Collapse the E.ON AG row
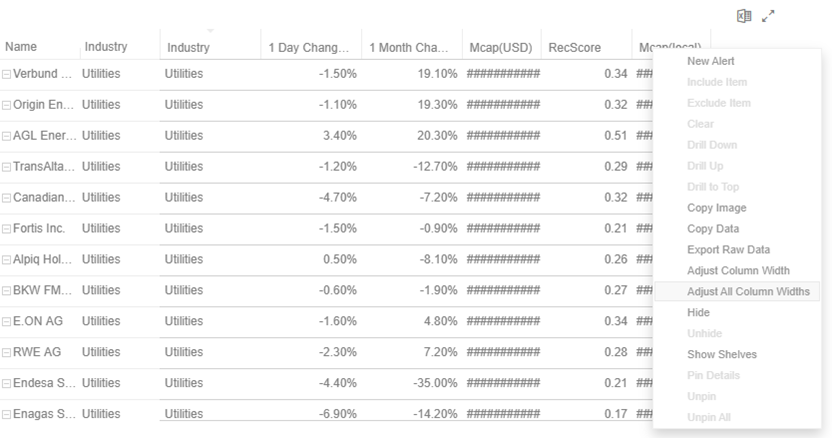 pos(7,322)
